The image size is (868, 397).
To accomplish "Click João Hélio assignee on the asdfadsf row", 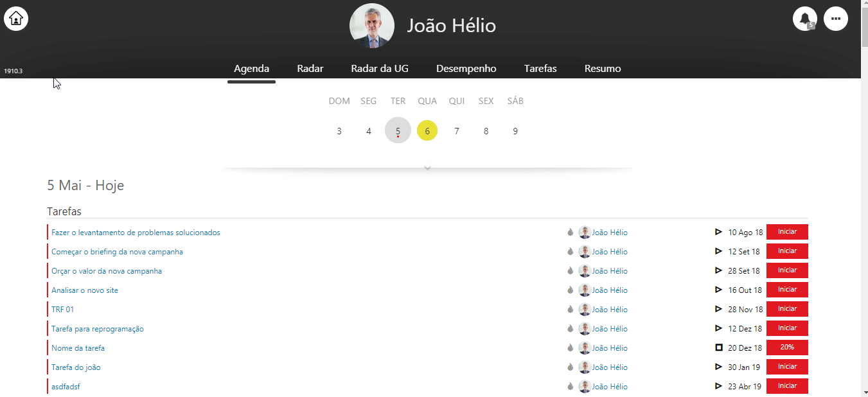I will (x=610, y=387).
